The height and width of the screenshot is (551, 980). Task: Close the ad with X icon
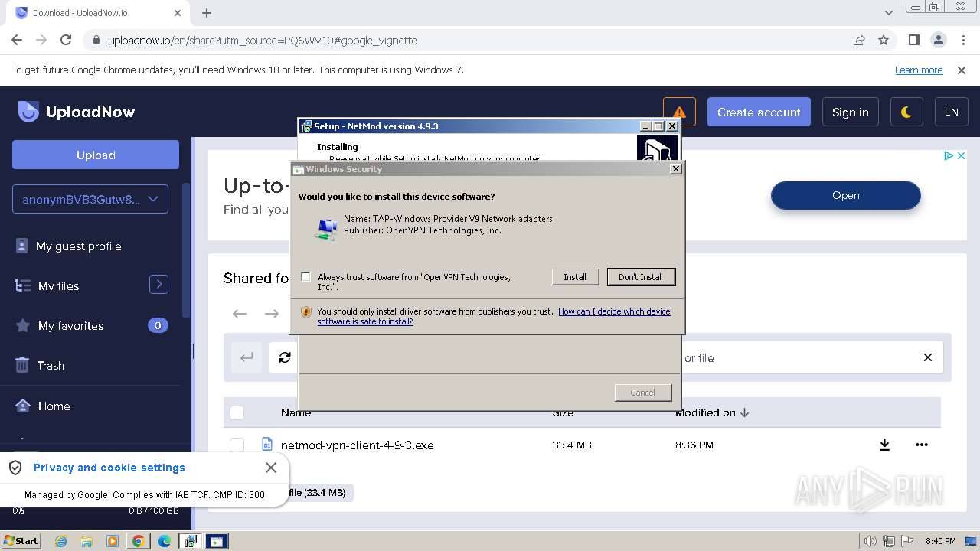pos(962,155)
